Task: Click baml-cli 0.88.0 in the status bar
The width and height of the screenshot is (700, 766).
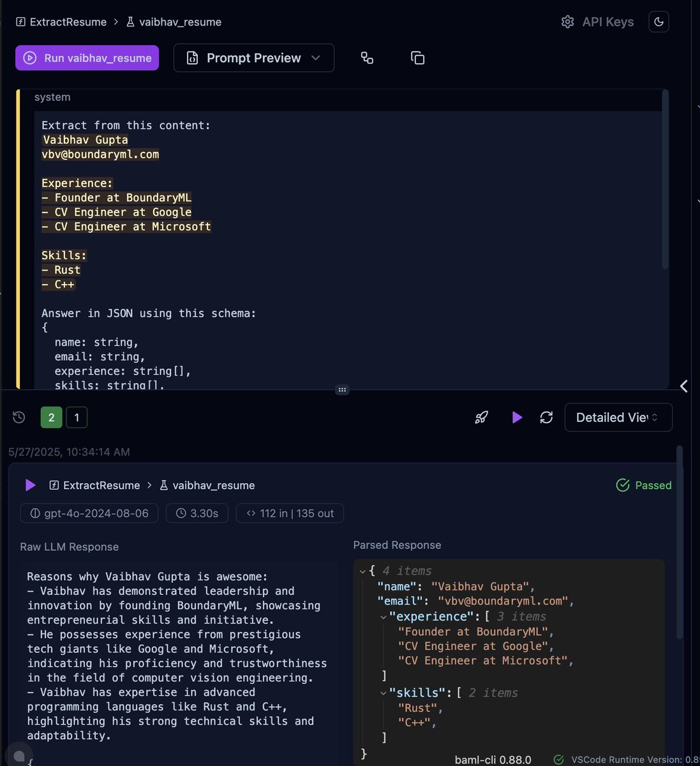Action: [493, 760]
